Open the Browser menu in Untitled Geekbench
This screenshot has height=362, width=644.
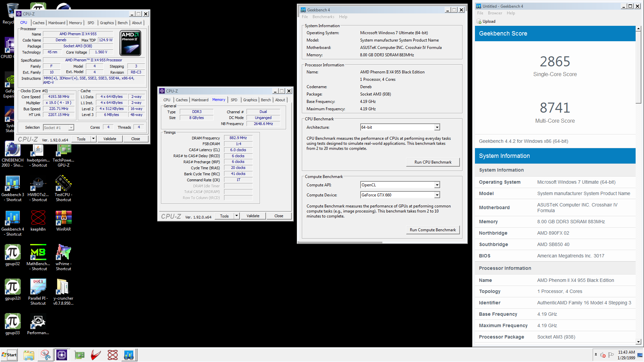(495, 13)
